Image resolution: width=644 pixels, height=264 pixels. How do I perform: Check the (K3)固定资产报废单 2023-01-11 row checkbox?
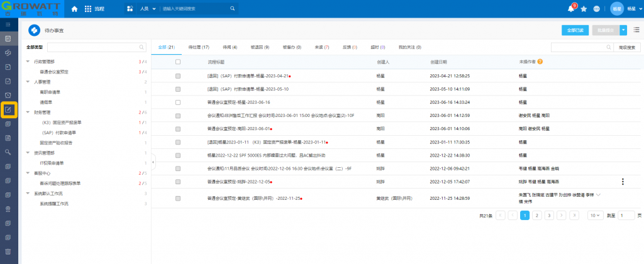coord(178,142)
